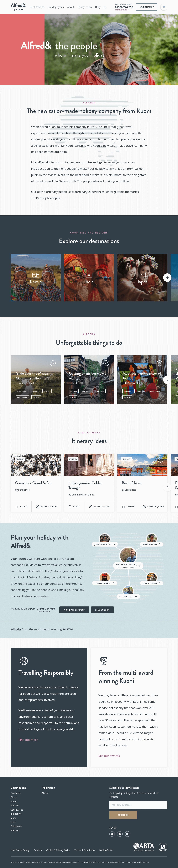Open Careers footer link
This screenshot has width=178, height=868.
[38, 850]
